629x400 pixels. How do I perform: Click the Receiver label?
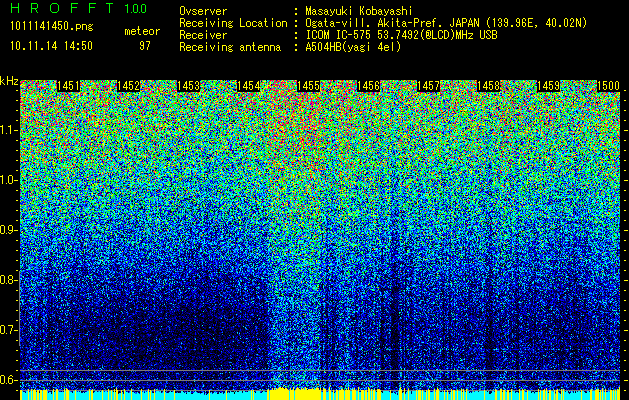(x=203, y=35)
